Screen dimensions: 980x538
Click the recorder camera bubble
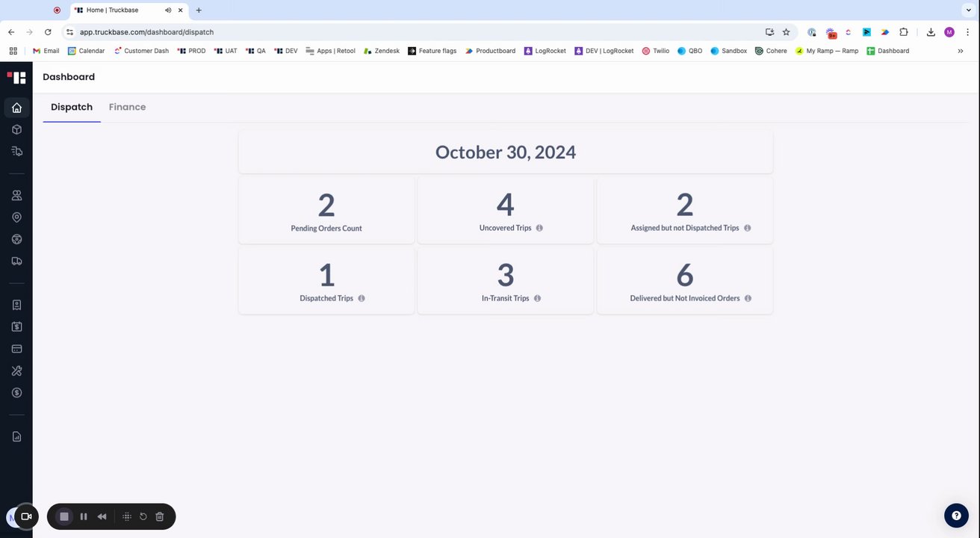26,516
